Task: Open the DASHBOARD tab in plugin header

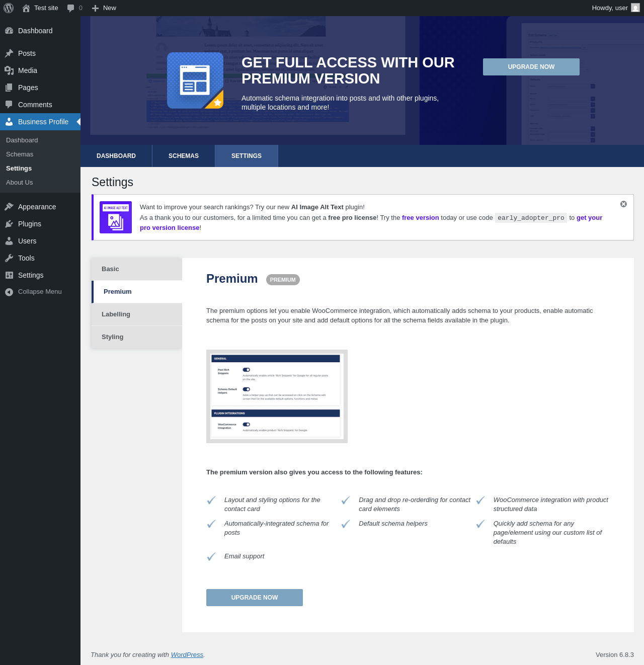Action: (x=116, y=156)
